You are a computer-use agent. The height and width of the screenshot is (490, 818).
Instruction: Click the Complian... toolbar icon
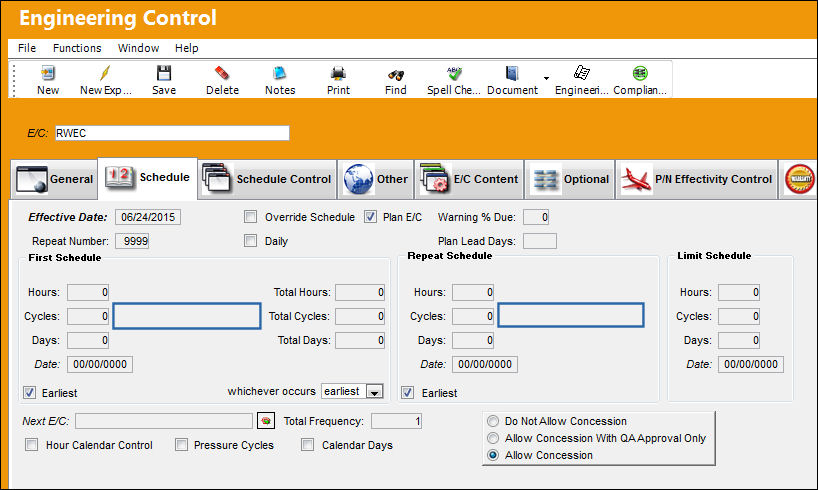coord(640,73)
